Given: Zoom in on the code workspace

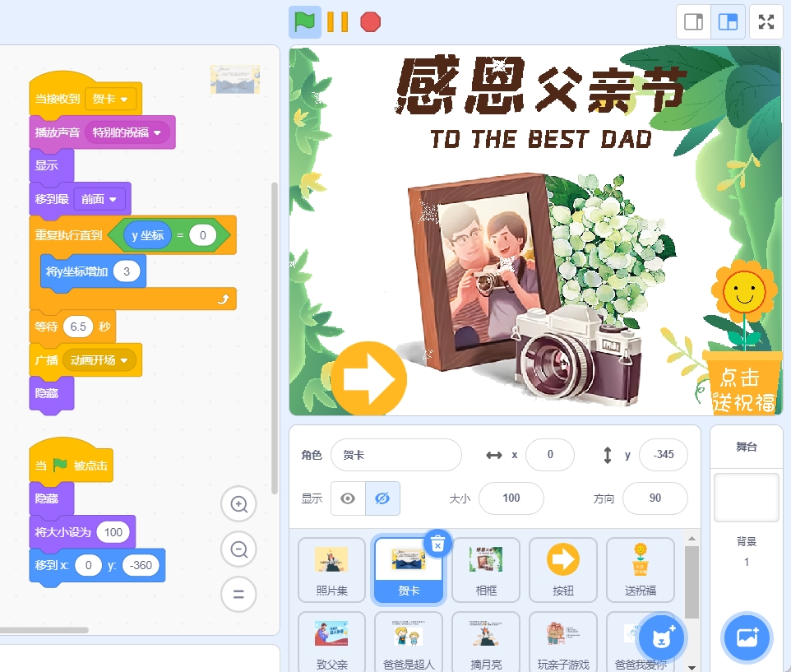Looking at the screenshot, I should click(239, 504).
